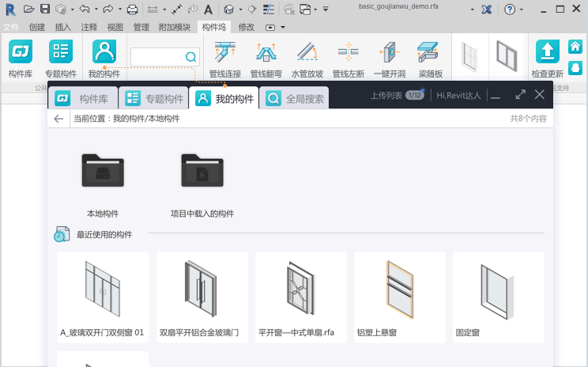Expand the undo history dropdown arrow
This screenshot has height=367, width=588.
(96, 9)
